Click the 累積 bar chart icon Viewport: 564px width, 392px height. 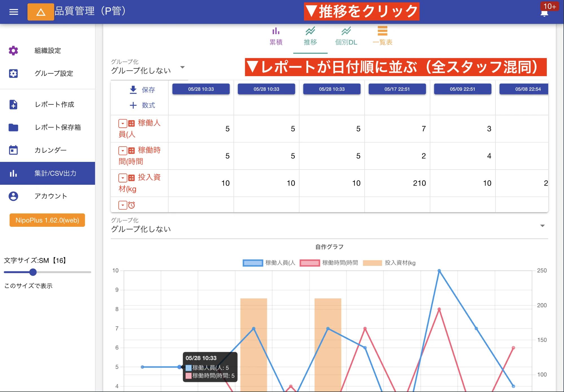click(276, 30)
